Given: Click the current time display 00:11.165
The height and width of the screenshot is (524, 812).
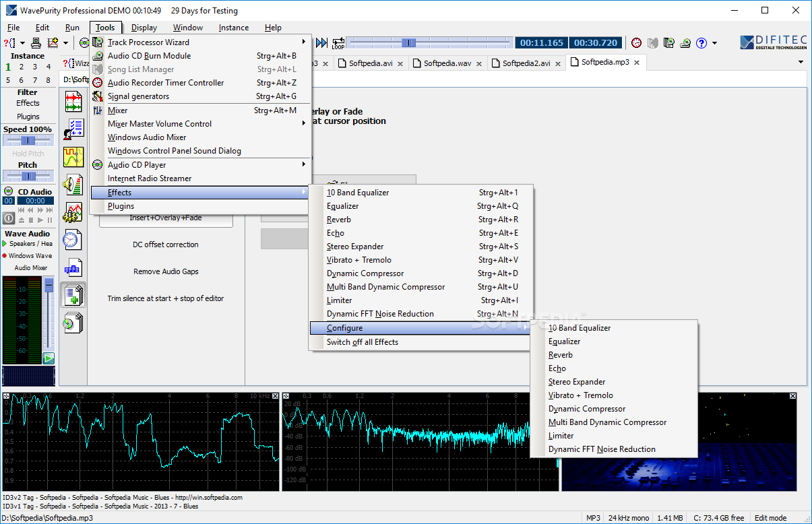Looking at the screenshot, I should pyautogui.click(x=542, y=43).
